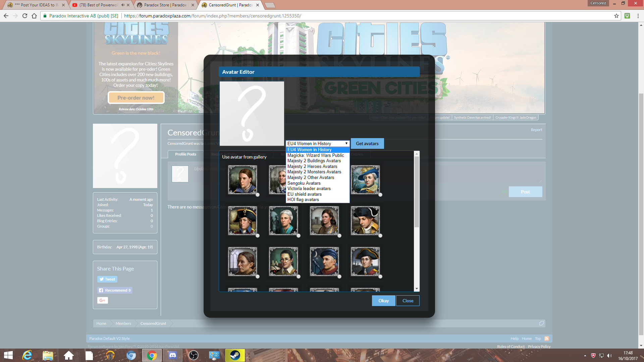Open File Explorer from the taskbar

click(48, 355)
